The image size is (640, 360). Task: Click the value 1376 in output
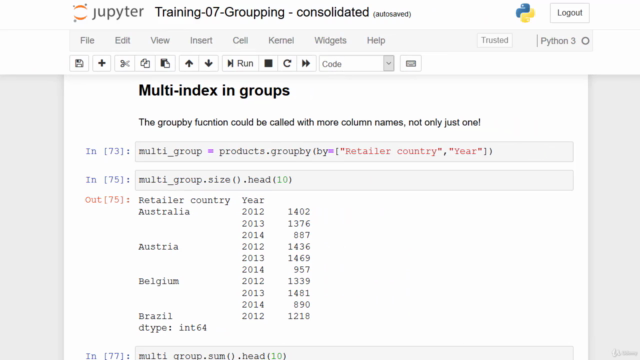299,224
